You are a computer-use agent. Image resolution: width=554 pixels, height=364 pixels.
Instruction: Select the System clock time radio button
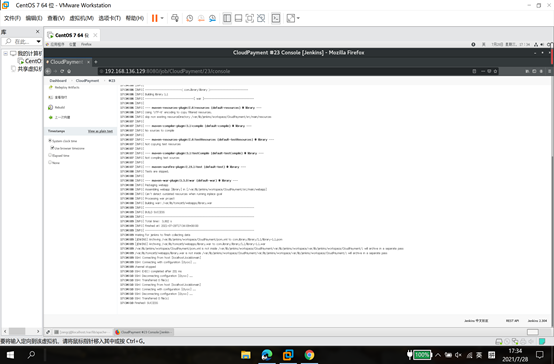[x=50, y=141]
